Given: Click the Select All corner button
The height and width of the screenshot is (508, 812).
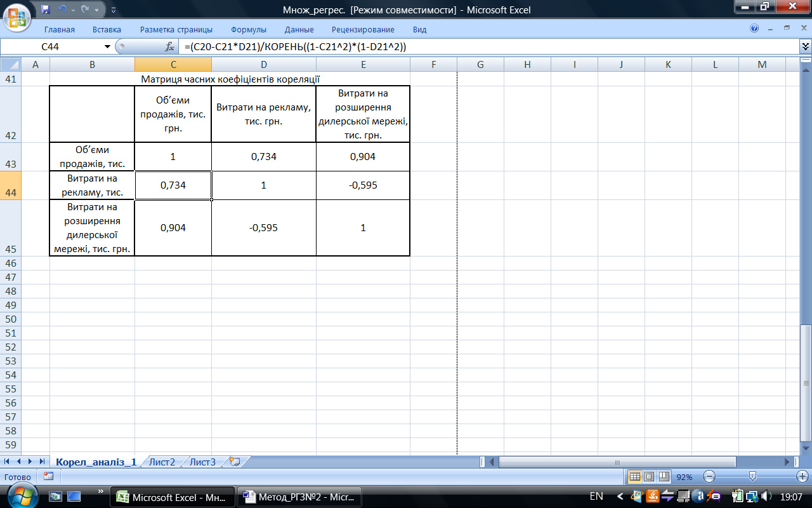Looking at the screenshot, I should (x=11, y=64).
